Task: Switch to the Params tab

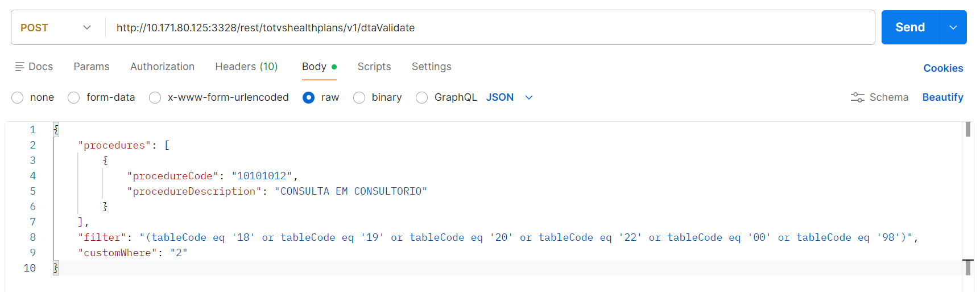Action: [x=92, y=67]
